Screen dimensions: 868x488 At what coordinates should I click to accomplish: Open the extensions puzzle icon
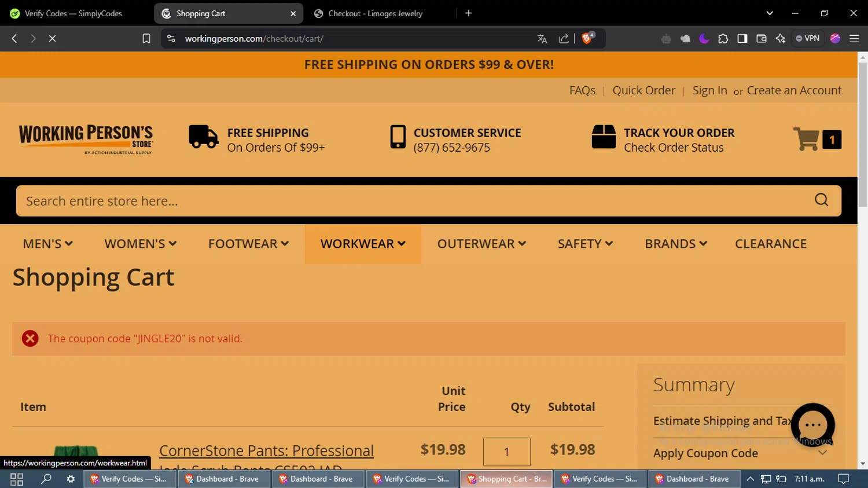pyautogui.click(x=723, y=38)
